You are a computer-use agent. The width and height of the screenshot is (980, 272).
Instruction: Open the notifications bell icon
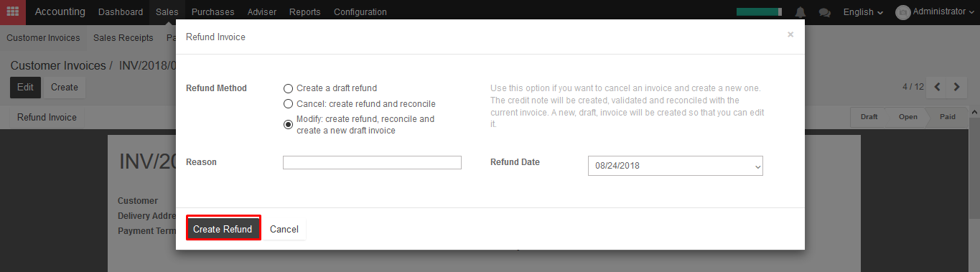click(801, 12)
